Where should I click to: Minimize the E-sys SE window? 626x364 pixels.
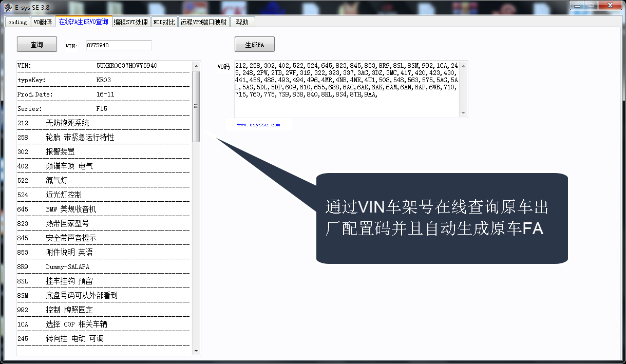(x=578, y=5)
